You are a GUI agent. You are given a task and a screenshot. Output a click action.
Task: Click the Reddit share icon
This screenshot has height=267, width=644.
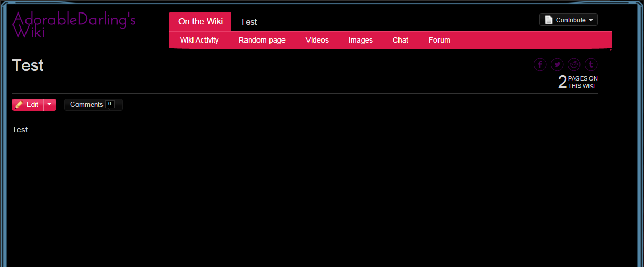point(574,64)
